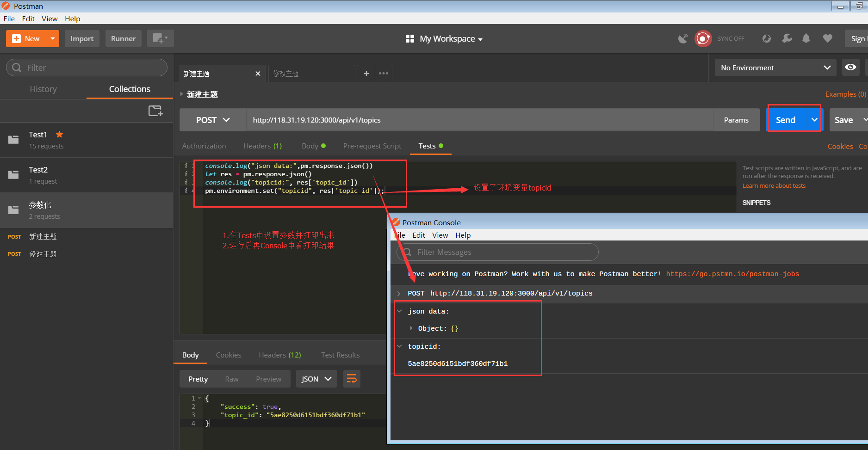Open the POST method dropdown
This screenshot has width=868, height=450.
click(x=213, y=120)
